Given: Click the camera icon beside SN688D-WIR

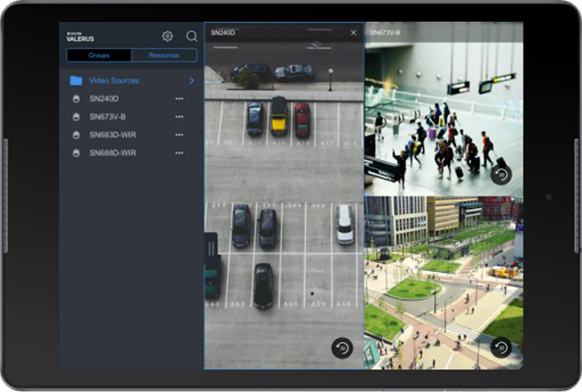Looking at the screenshot, I should point(76,153).
